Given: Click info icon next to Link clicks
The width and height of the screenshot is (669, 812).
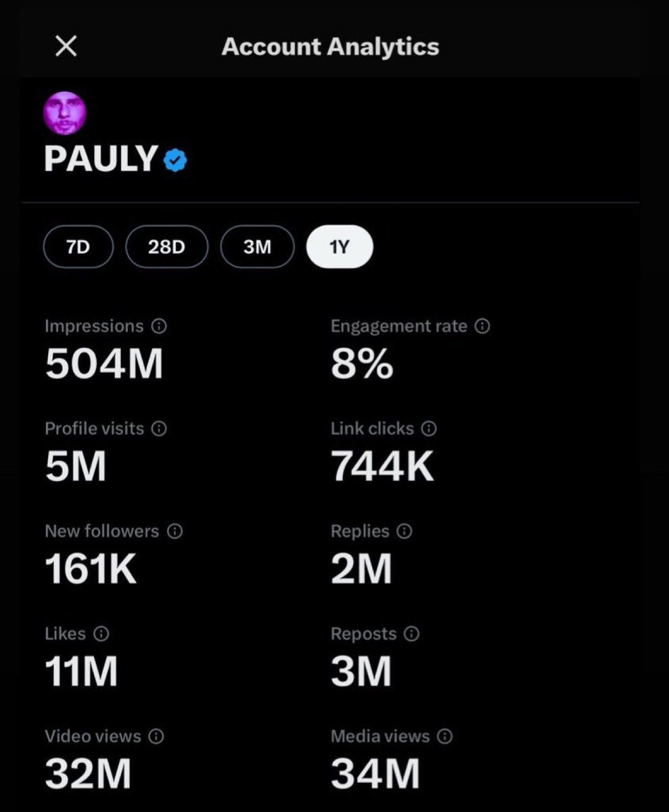Looking at the screenshot, I should [x=429, y=429].
